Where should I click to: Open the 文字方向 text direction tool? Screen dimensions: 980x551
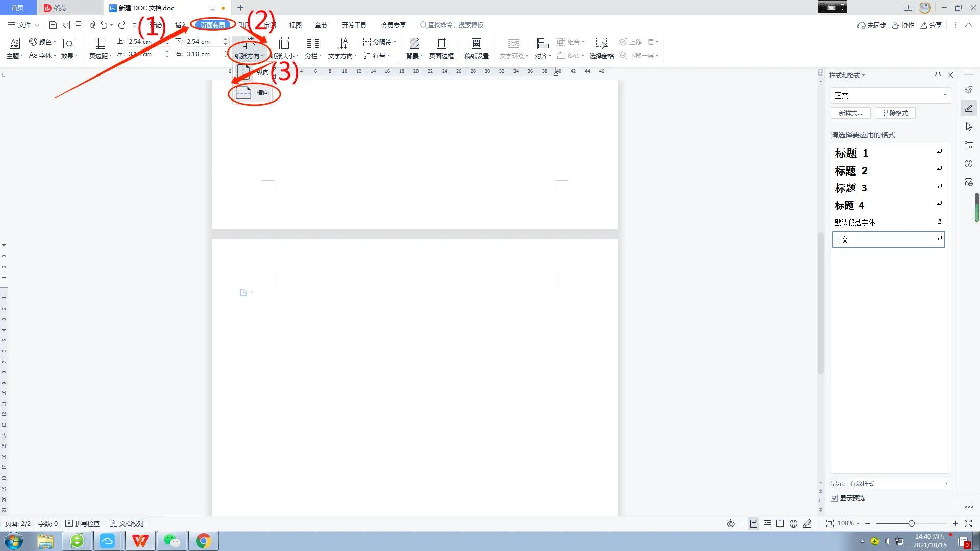click(342, 48)
